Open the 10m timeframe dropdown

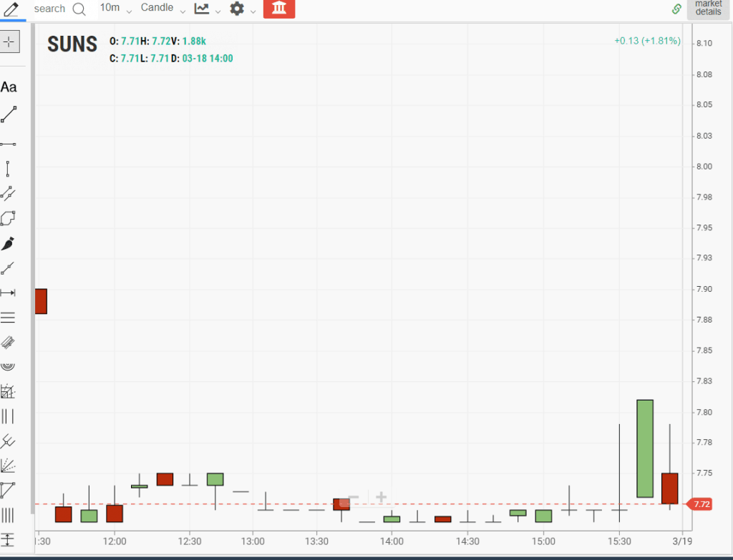coord(115,9)
